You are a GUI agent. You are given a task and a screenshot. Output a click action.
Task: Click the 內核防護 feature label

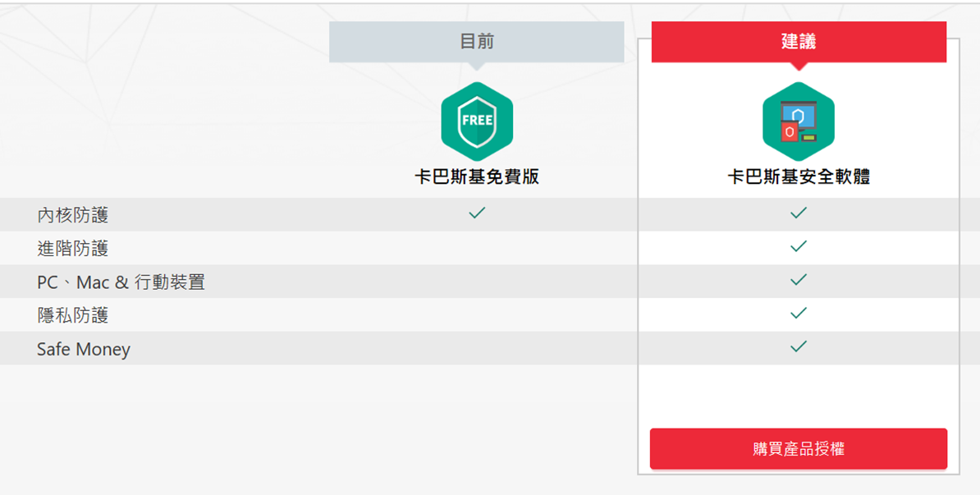(72, 215)
